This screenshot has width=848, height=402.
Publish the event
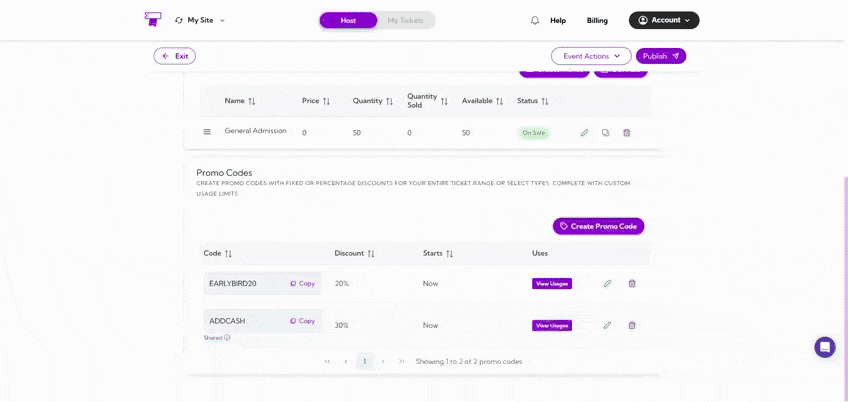click(x=661, y=56)
